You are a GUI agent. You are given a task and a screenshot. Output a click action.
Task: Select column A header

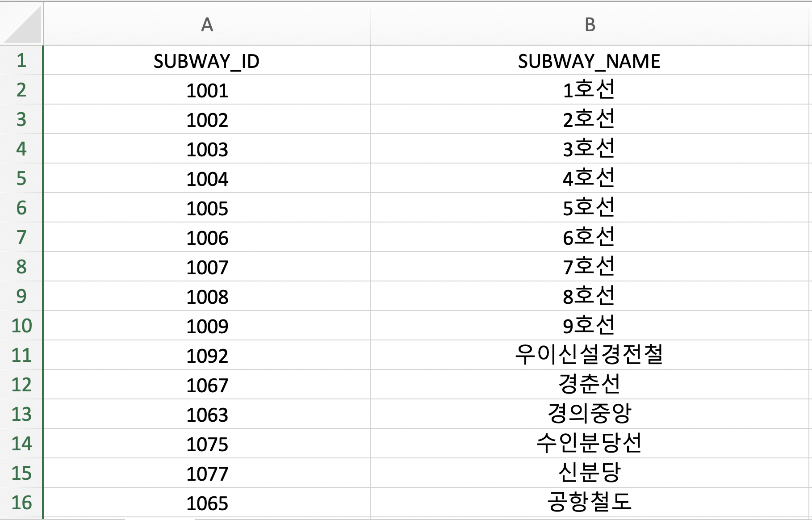tap(207, 24)
